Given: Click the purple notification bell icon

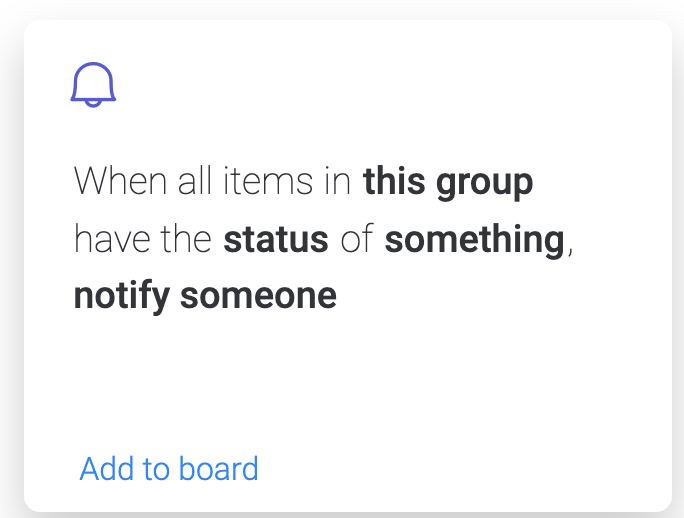Looking at the screenshot, I should point(93,85).
